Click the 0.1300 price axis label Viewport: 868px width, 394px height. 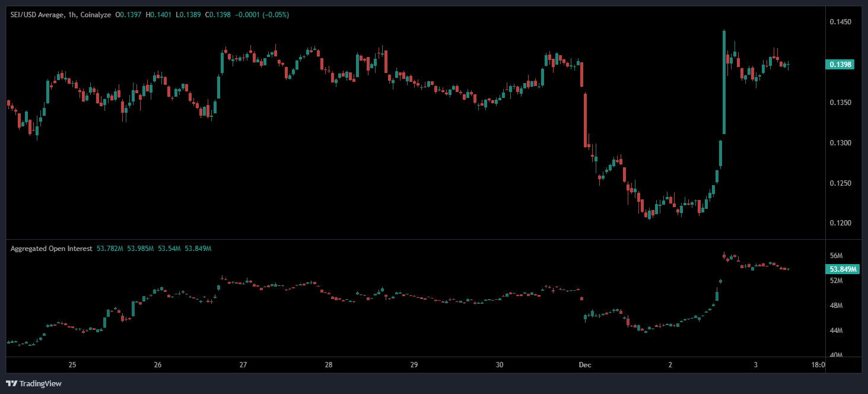(x=840, y=143)
